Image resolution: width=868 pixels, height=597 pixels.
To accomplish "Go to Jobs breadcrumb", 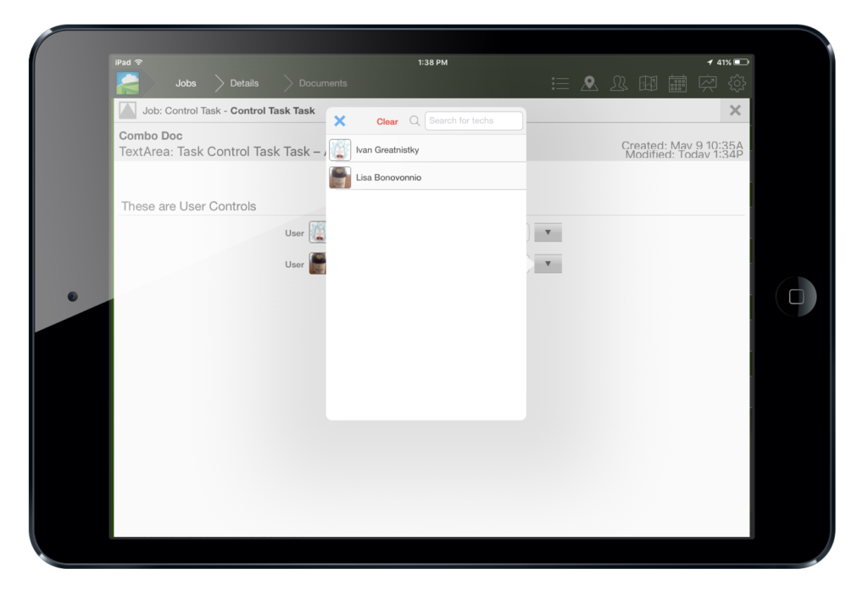I will pos(186,83).
